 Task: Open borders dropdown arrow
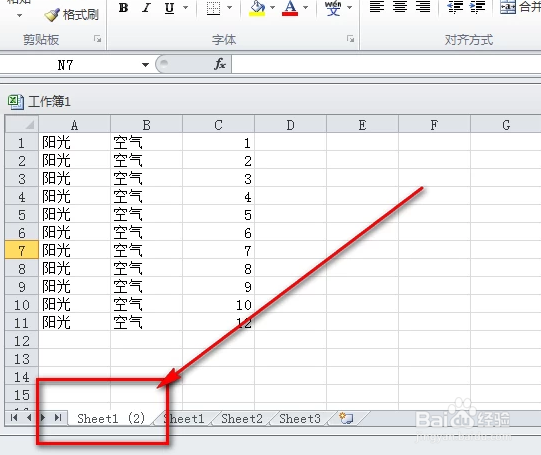point(229,7)
